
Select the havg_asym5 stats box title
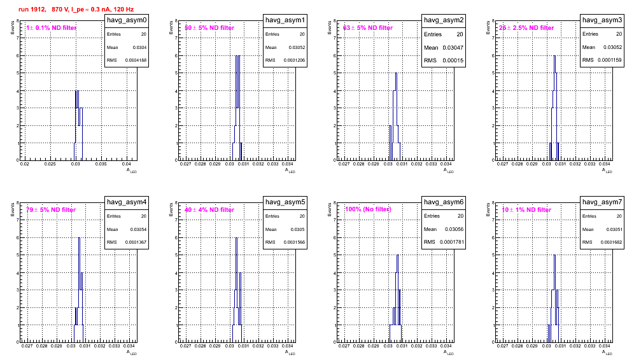tap(285, 202)
